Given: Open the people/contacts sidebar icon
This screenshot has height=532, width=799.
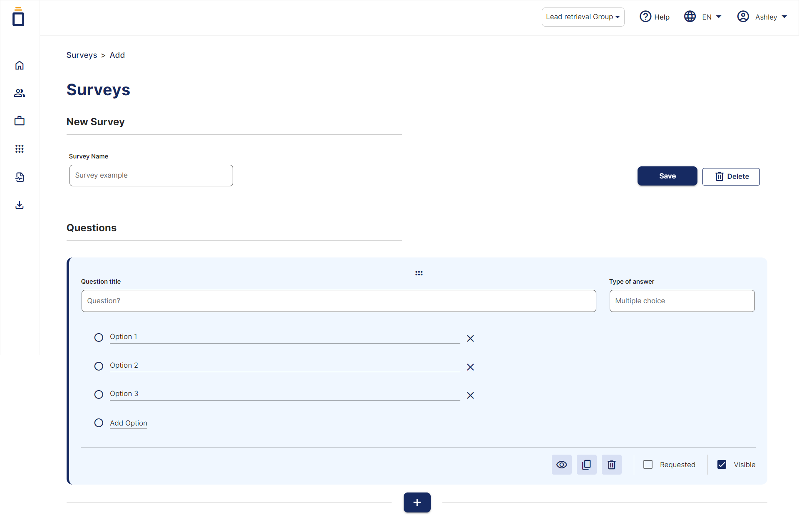Looking at the screenshot, I should [20, 93].
